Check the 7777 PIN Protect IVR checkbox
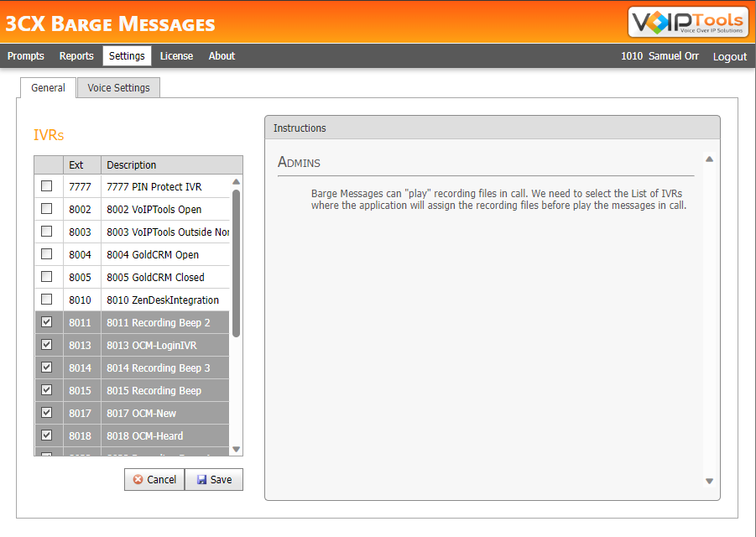756x537 pixels. (x=47, y=185)
